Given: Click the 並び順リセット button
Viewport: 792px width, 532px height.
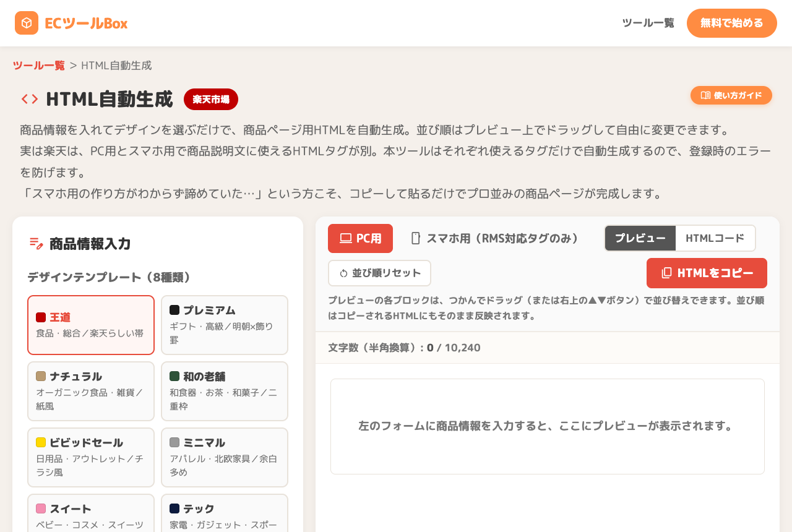Looking at the screenshot, I should 379,273.
